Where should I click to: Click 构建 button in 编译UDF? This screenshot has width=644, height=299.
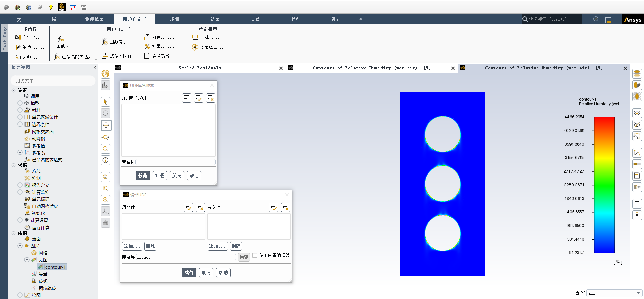click(x=244, y=257)
